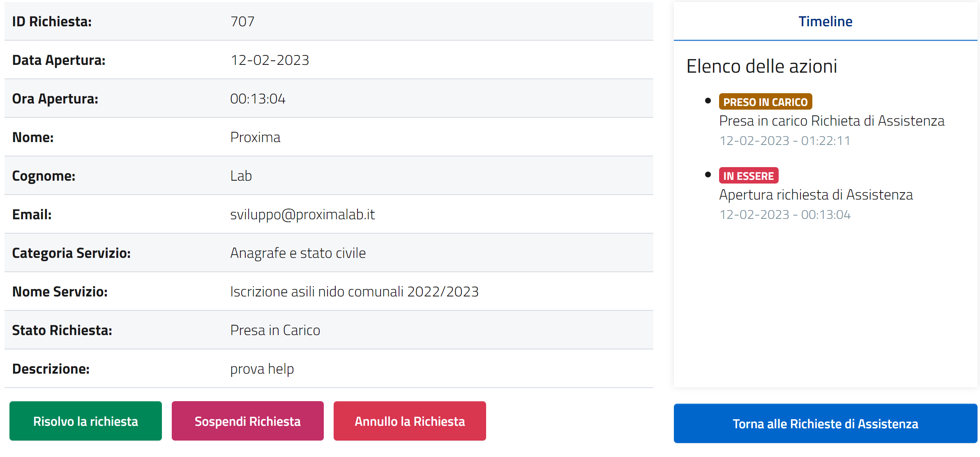This screenshot has width=980, height=457.
Task: Click the Anagrafe e stato civile category
Action: point(298,253)
